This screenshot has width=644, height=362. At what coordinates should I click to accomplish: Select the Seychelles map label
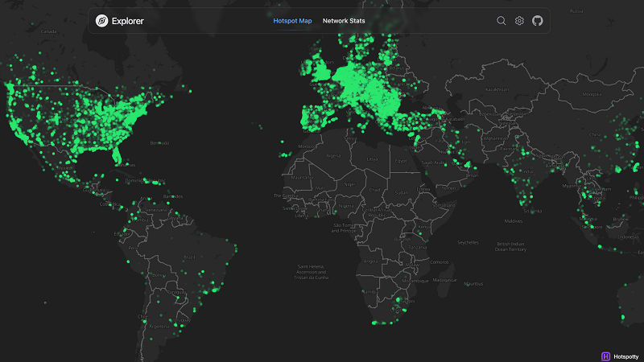(x=468, y=242)
